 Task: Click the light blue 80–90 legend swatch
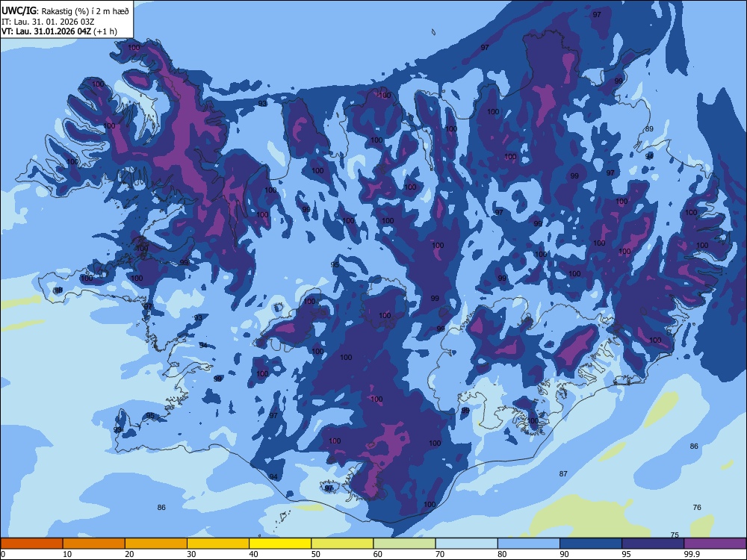[529, 544]
